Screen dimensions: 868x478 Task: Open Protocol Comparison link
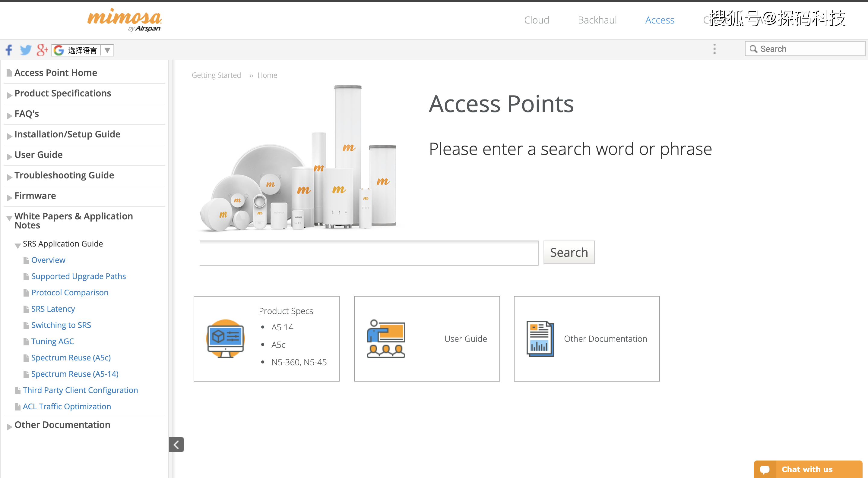pos(70,293)
